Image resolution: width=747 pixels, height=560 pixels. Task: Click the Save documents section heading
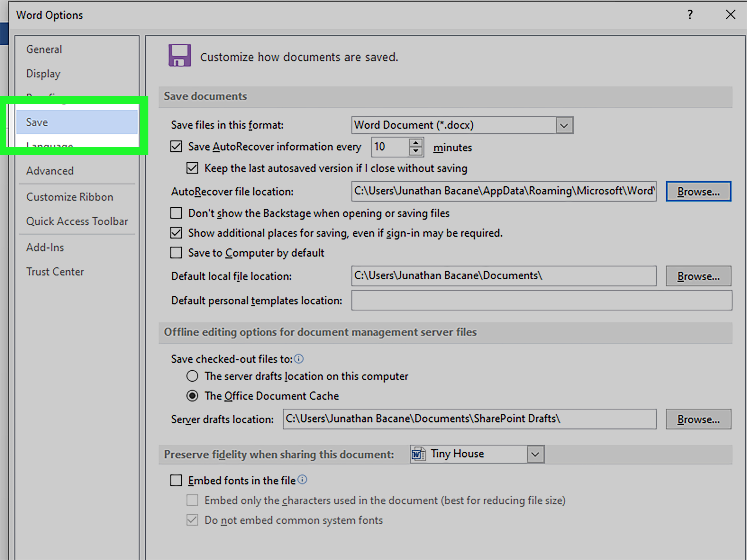click(205, 96)
